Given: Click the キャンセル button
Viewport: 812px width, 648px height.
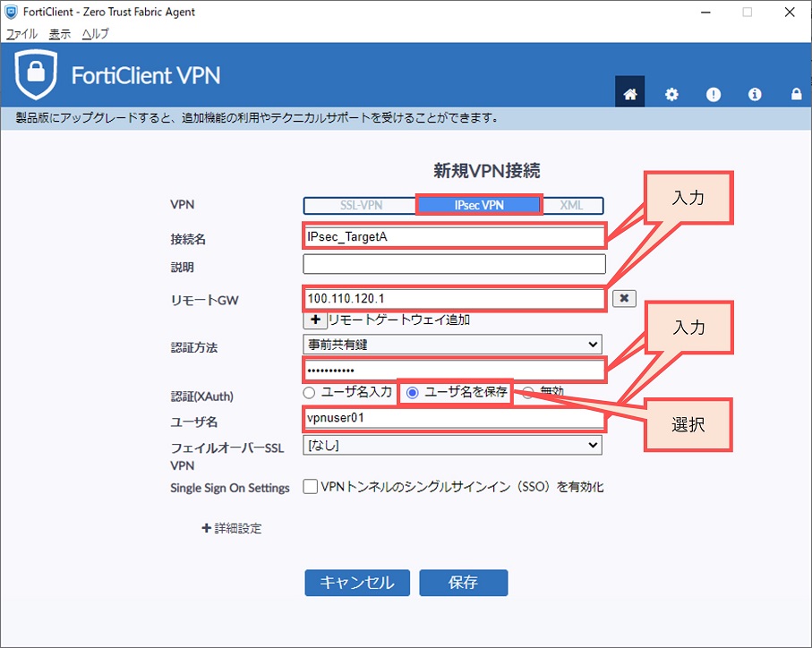Looking at the screenshot, I should click(356, 583).
